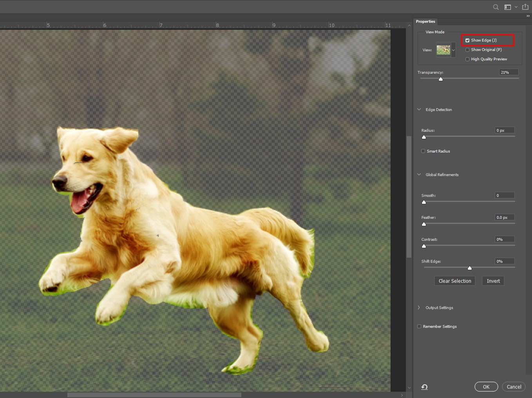Screen dimensions: 532x398
Task: Collapse the Edge Detection section
Action: tap(419, 109)
